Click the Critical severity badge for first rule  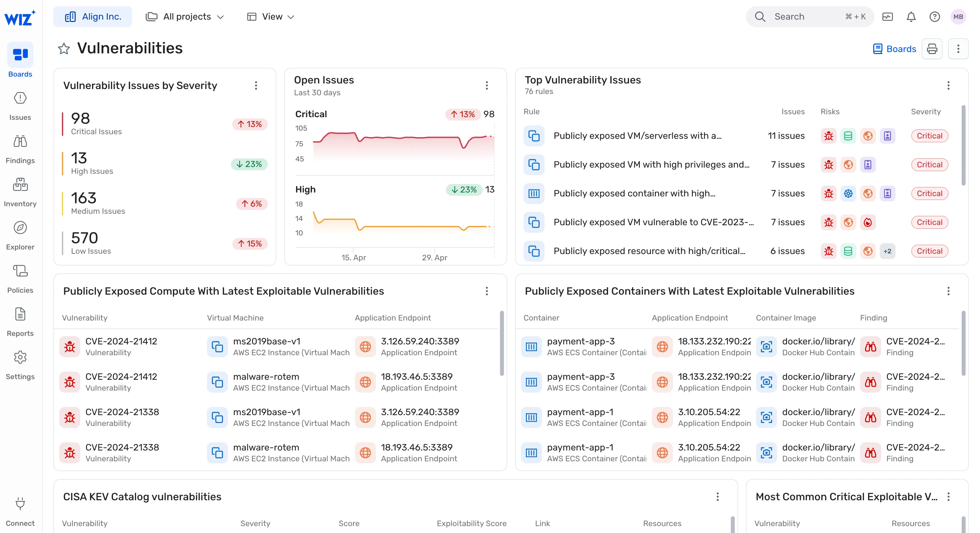tap(929, 136)
